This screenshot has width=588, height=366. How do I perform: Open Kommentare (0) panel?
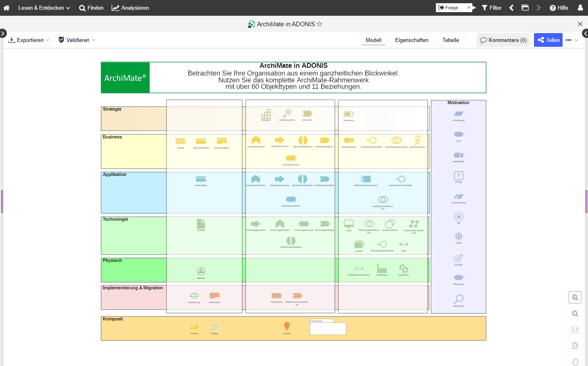(x=503, y=40)
